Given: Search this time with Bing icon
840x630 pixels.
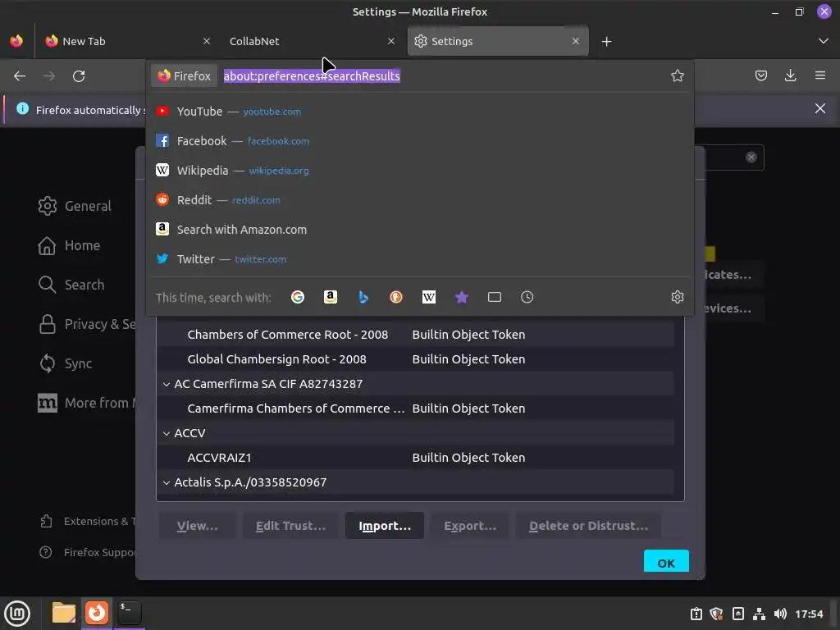Looking at the screenshot, I should [363, 297].
